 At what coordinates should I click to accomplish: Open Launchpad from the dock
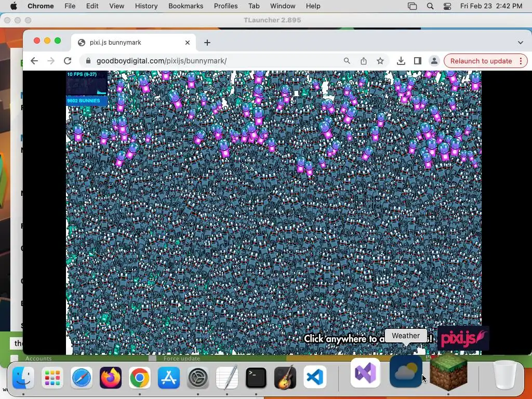(52, 377)
